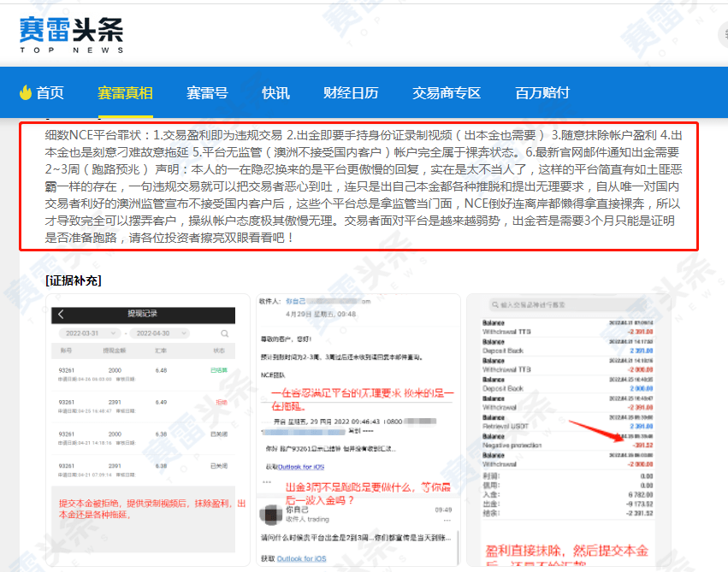Click the [证据补充] heading
The width and height of the screenshot is (728, 572).
pyautogui.click(x=74, y=280)
